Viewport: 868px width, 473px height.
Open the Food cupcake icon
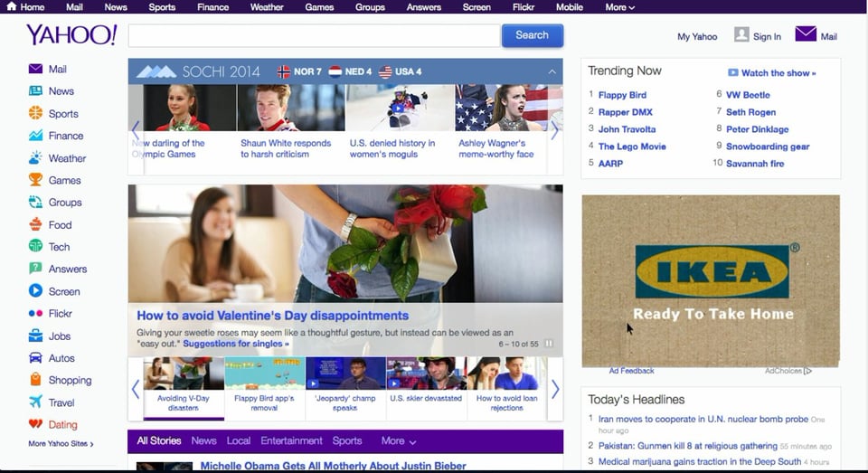point(35,224)
